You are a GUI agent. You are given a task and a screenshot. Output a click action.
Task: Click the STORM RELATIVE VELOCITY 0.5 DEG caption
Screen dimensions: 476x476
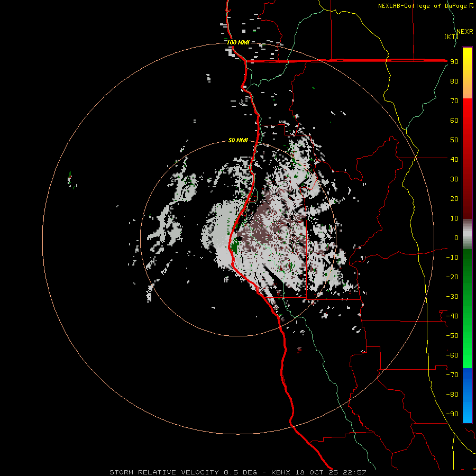(x=183, y=472)
